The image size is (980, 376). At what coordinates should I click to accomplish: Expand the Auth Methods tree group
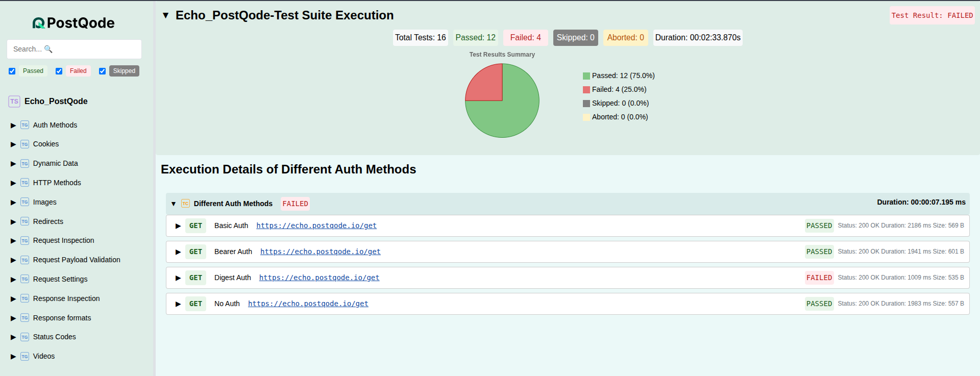(x=13, y=126)
